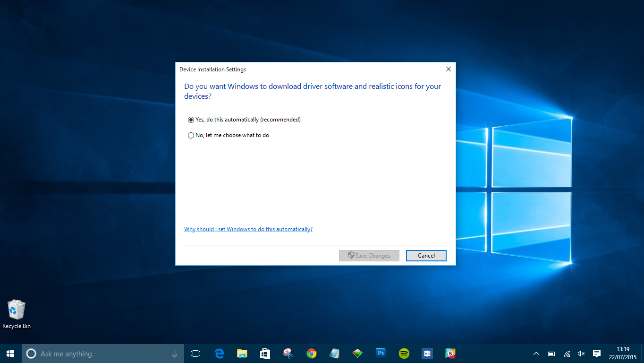644x363 pixels.
Task: Launch Microsoft Edge from the taskbar
Action: click(x=219, y=353)
